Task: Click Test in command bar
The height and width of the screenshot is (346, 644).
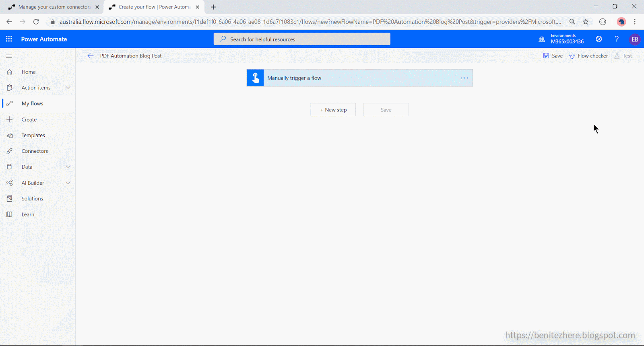Action: click(x=623, y=56)
